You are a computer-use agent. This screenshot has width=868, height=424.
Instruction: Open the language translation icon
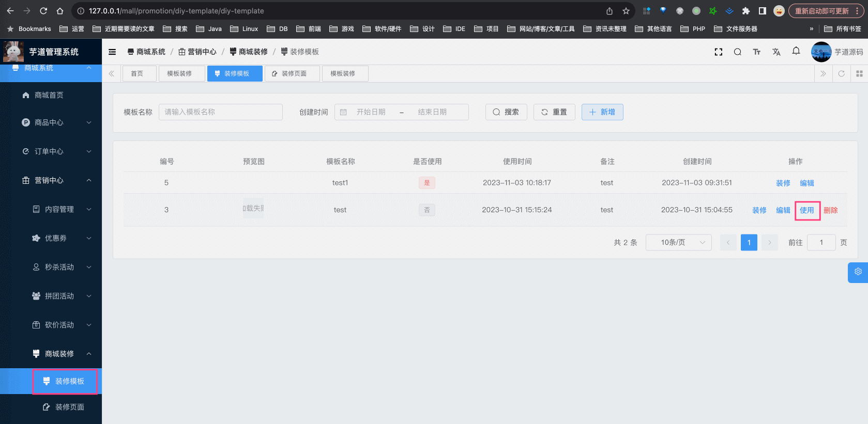[x=776, y=52]
